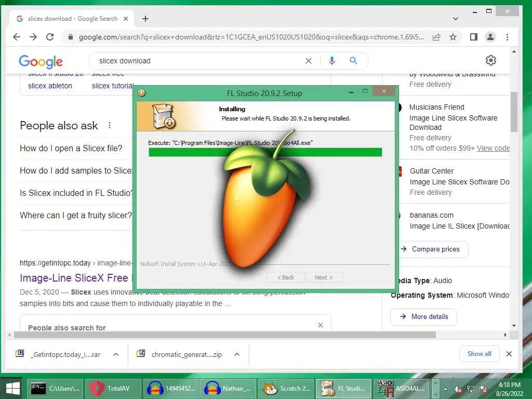The width and height of the screenshot is (532, 399).
Task: Dismiss the People also search for box
Action: pyautogui.click(x=320, y=325)
